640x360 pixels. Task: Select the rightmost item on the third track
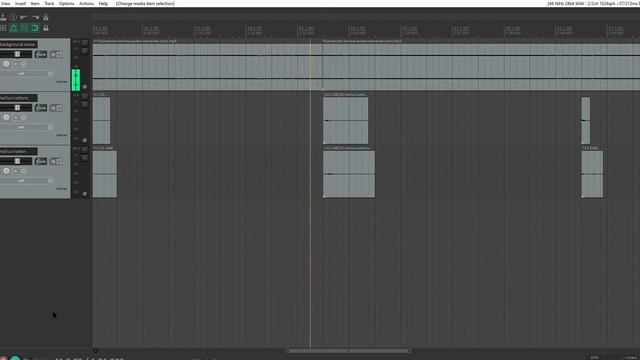[x=592, y=174]
